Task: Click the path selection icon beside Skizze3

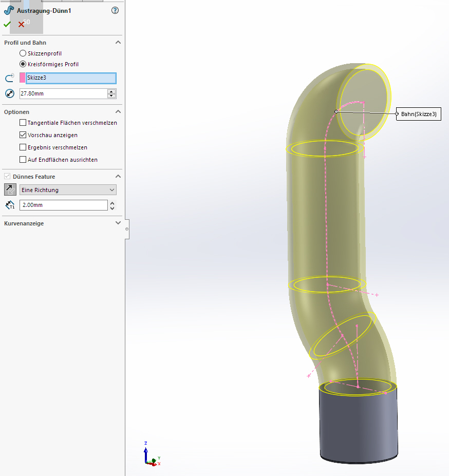Action: point(9,78)
